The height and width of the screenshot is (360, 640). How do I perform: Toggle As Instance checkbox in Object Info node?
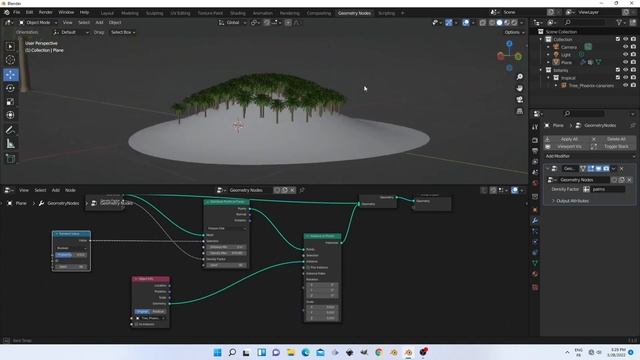tap(136, 324)
